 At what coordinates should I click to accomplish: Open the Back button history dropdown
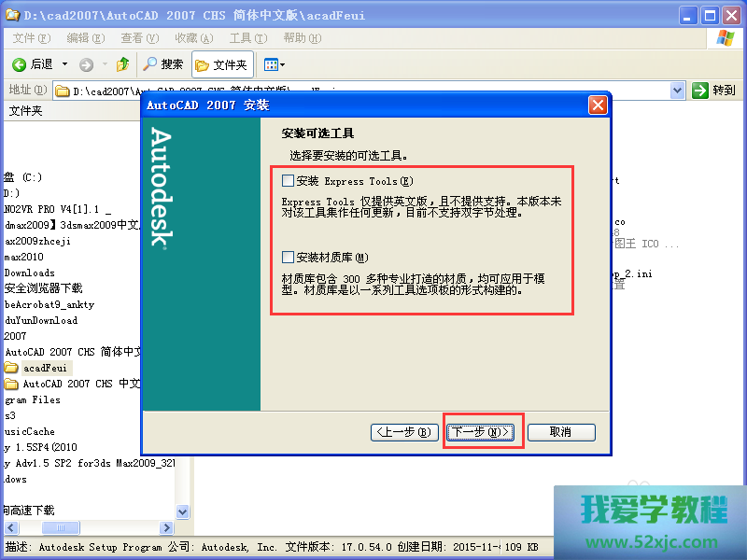pyautogui.click(x=64, y=64)
